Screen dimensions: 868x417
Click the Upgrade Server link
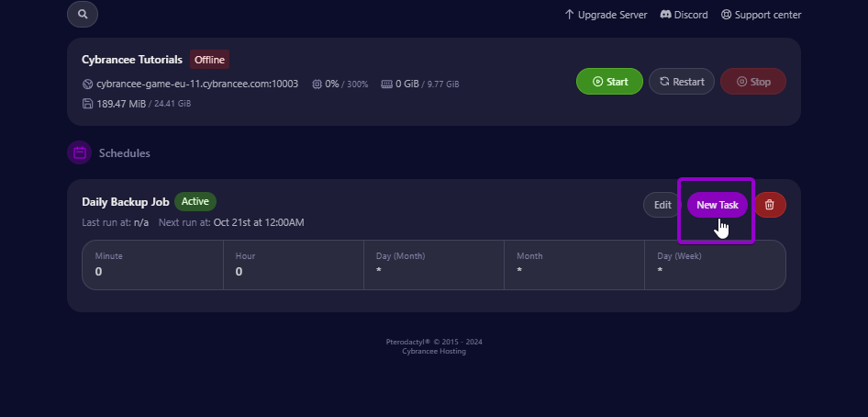[x=606, y=15]
